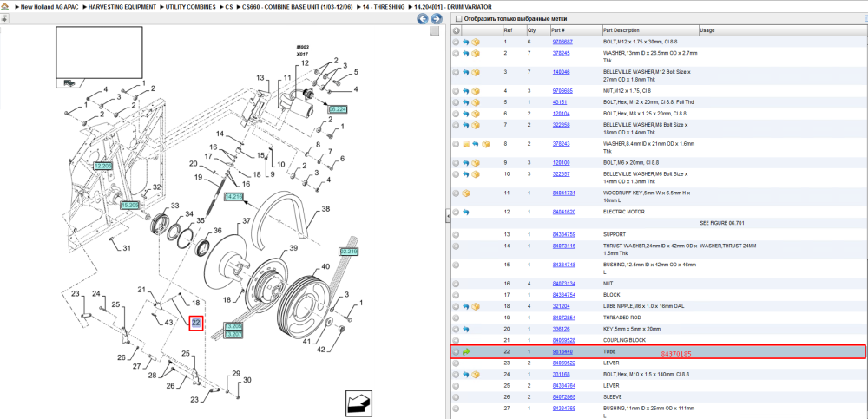
Task: Open HARVESTING EQUIPMENT breadcrumb
Action: (122, 6)
